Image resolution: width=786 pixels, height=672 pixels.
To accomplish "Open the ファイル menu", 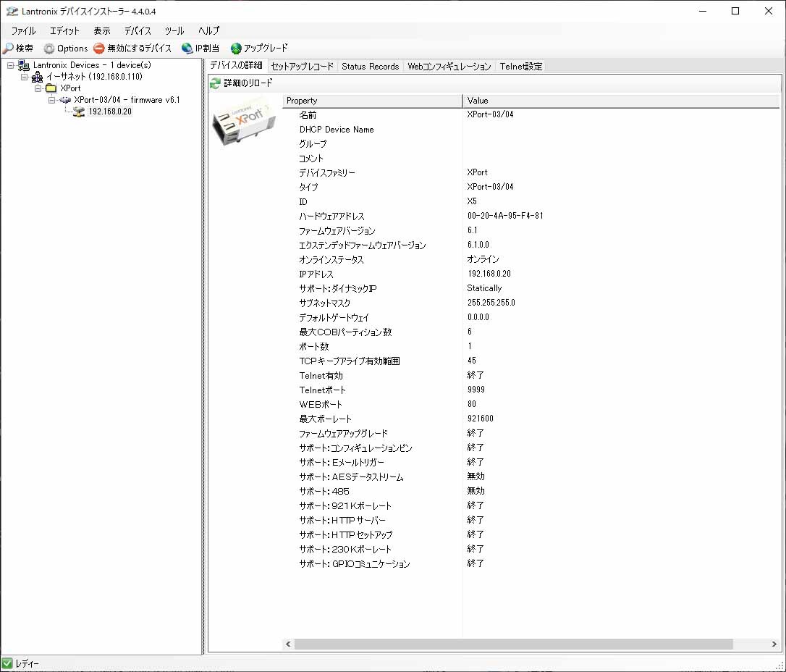I will coord(23,30).
